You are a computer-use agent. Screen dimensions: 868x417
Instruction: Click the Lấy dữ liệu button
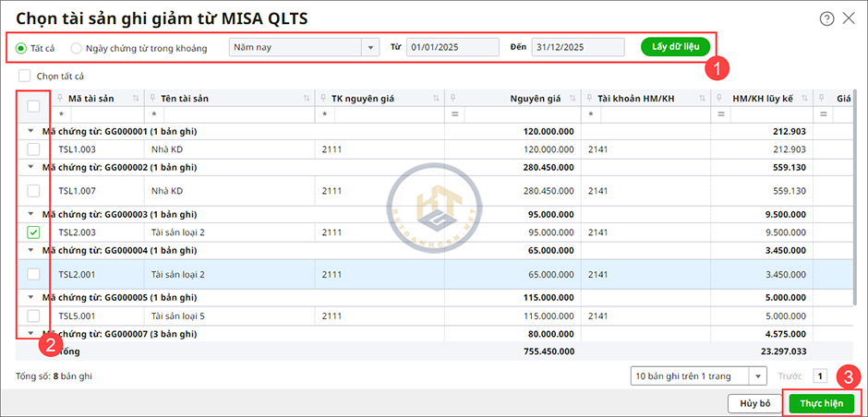(x=674, y=47)
